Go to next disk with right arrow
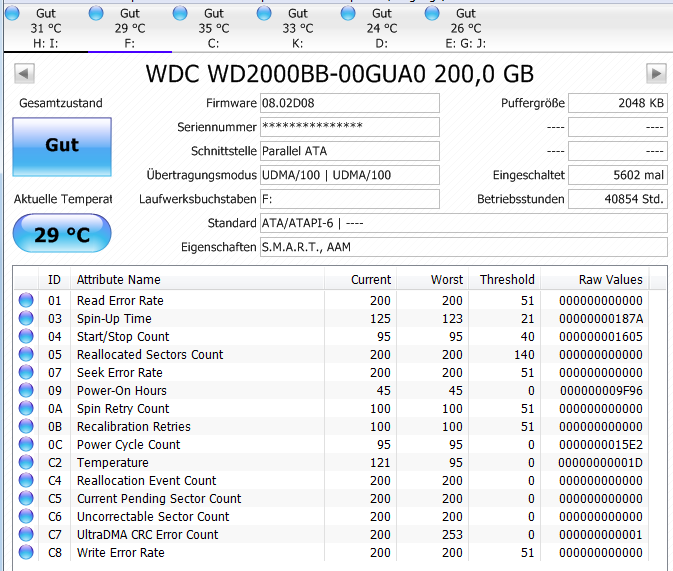Screen dimensions: 673x571 [656, 74]
